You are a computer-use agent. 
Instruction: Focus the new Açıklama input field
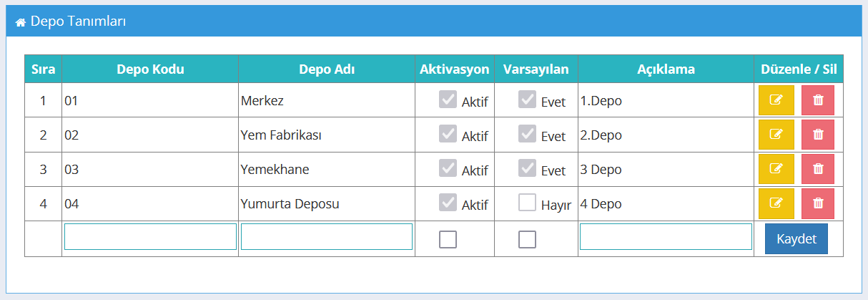click(x=666, y=236)
